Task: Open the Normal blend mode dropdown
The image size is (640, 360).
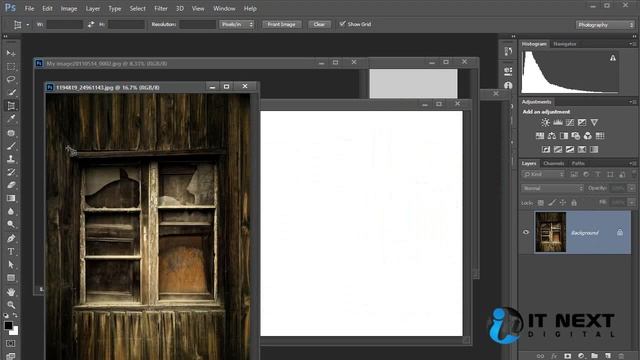Action: click(x=553, y=188)
